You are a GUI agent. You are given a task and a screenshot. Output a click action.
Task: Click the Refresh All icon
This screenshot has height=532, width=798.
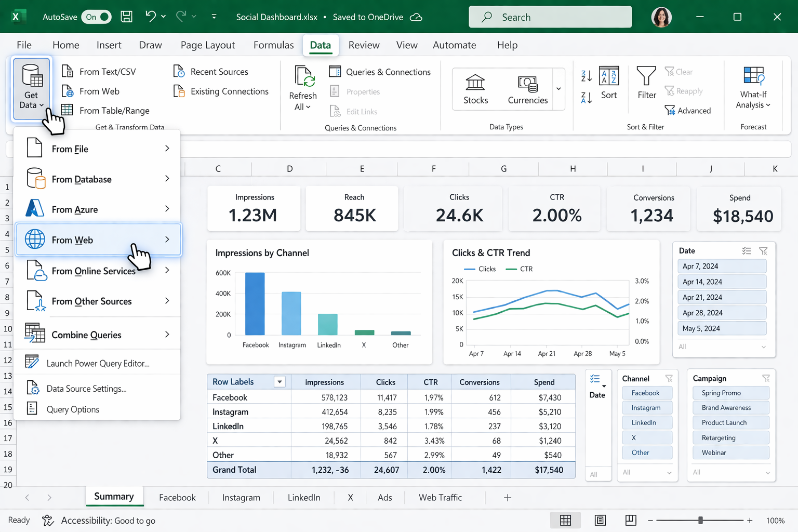click(304, 76)
